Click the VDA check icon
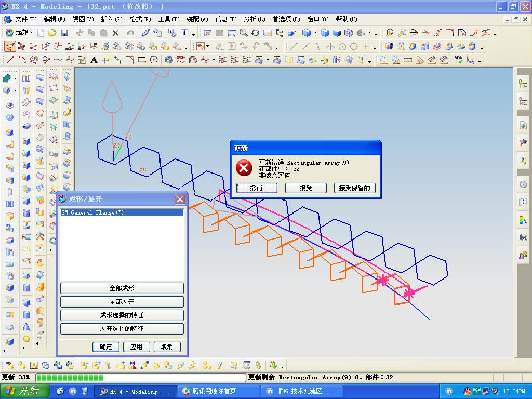 point(458,60)
